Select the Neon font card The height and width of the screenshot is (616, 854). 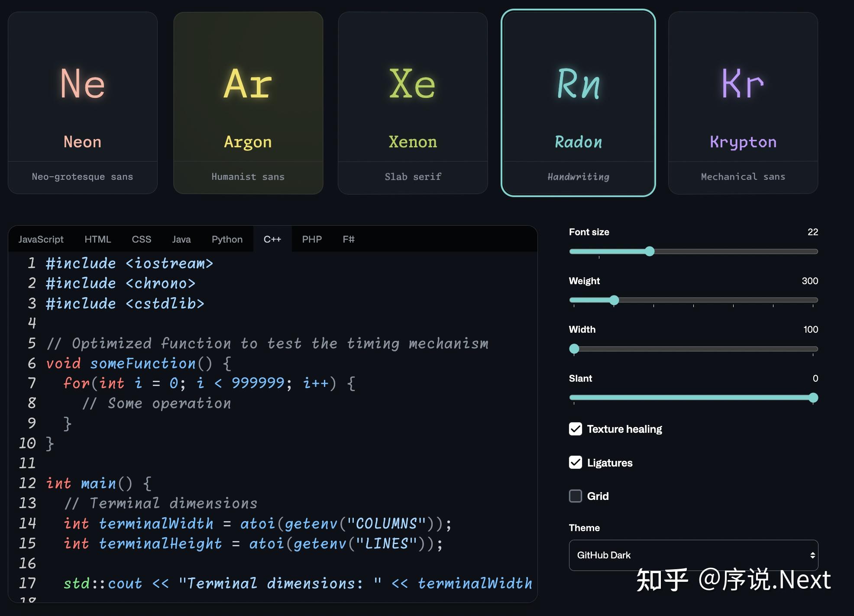(82, 102)
